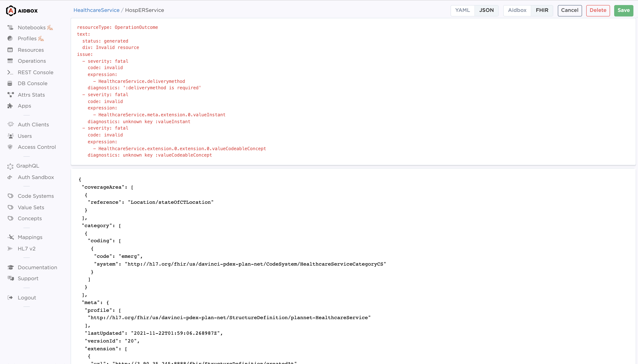638x364 pixels.
Task: Open the DB Console
Action: tap(33, 83)
